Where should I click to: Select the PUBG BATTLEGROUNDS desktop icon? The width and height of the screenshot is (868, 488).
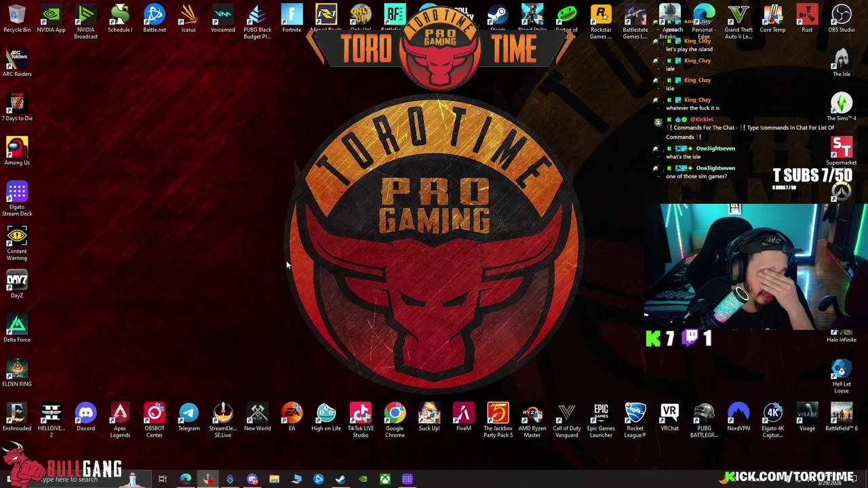[x=704, y=420]
